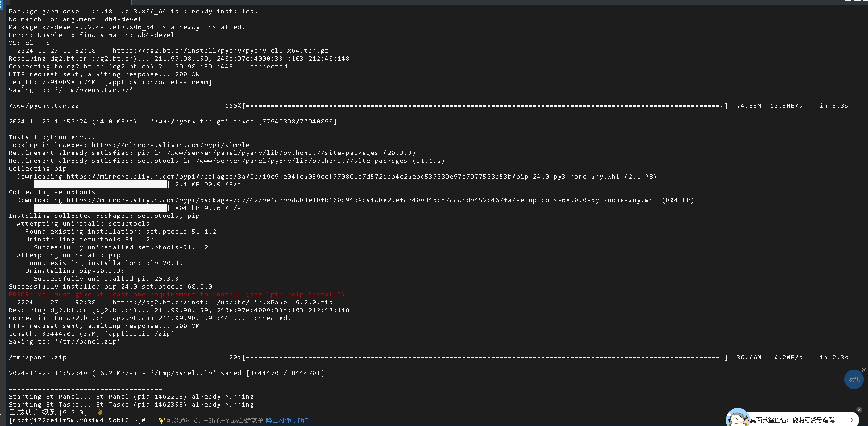Click the sparkle icon before the Ctrl+Shift+Y hint
868x426 pixels.
[x=162, y=420]
